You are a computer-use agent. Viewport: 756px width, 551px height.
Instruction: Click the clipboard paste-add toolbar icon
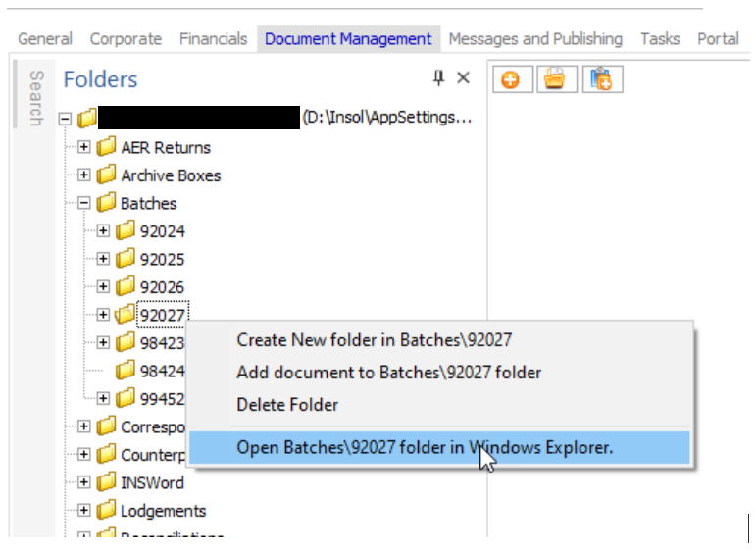pos(602,80)
